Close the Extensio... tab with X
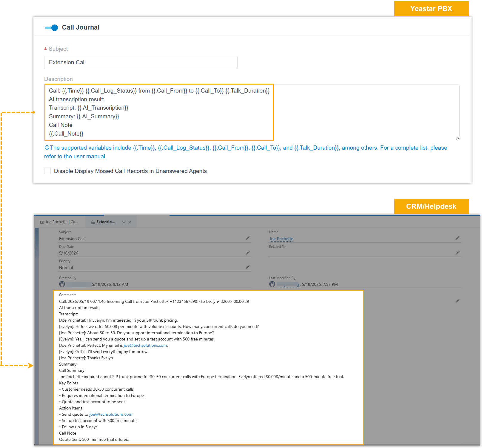The height and width of the screenshot is (448, 482). tap(130, 222)
